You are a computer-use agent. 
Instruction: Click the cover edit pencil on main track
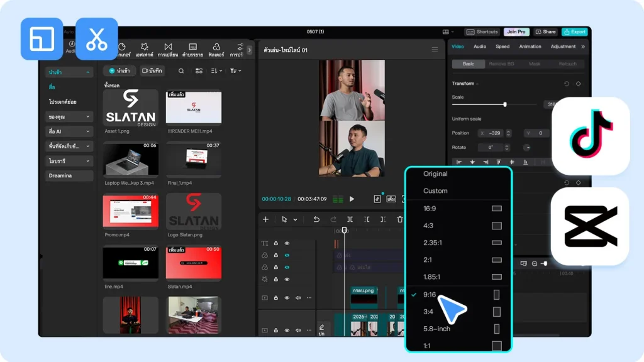(321, 327)
